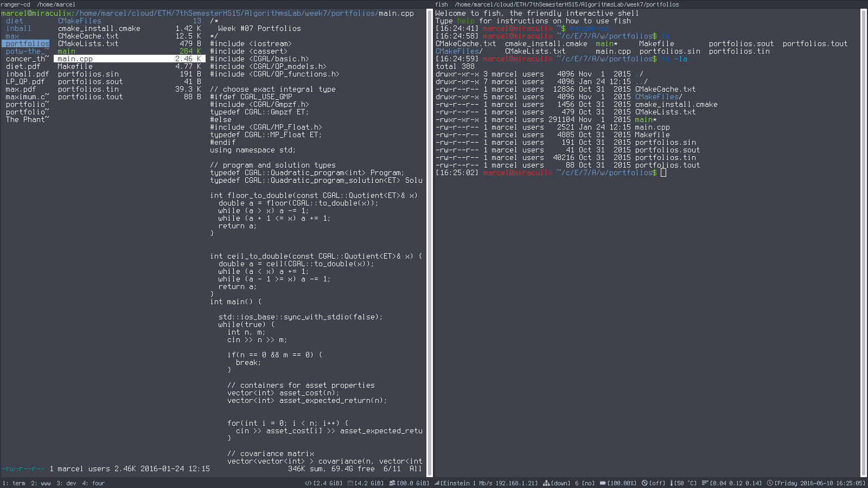Click the battery icon showing 100.00%

pos(603,483)
